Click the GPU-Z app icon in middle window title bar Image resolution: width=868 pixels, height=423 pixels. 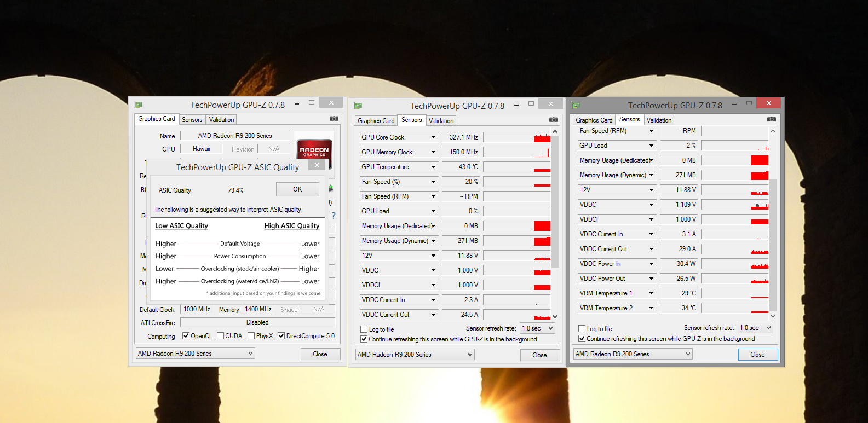pos(358,106)
